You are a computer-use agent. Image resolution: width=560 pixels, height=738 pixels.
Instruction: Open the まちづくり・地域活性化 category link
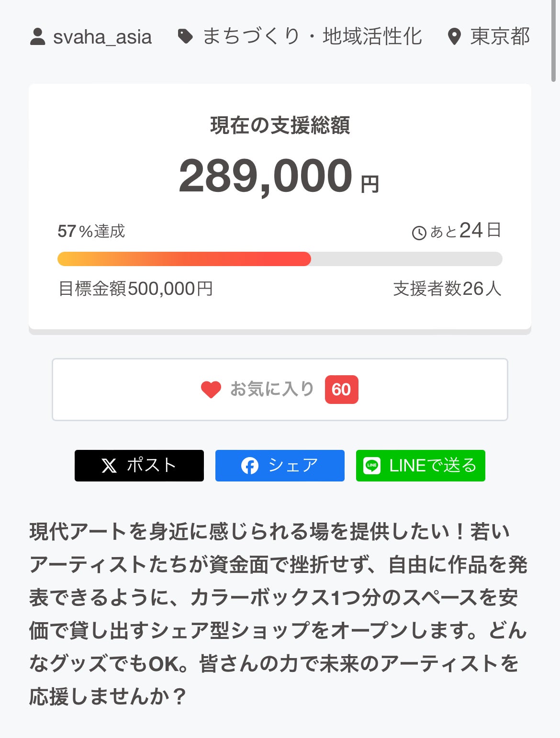click(312, 37)
